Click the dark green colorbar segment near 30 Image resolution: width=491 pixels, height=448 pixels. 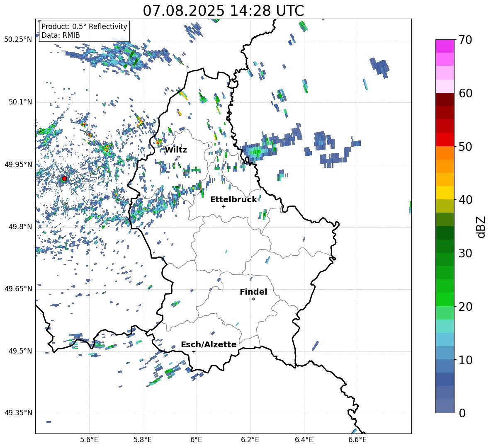point(445,246)
